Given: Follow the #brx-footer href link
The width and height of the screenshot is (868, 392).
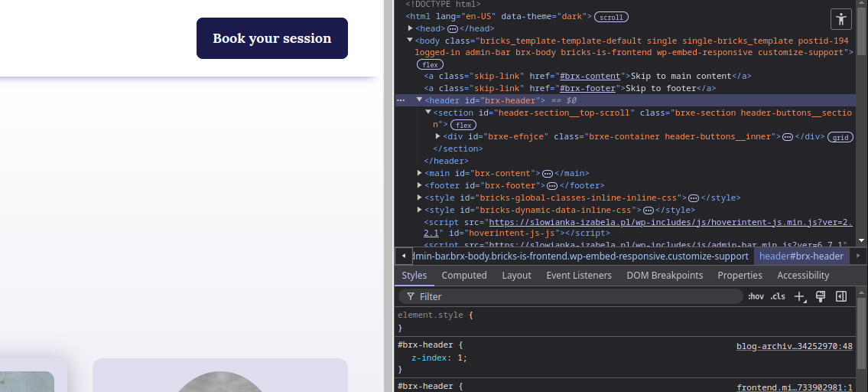Looking at the screenshot, I should (x=588, y=89).
